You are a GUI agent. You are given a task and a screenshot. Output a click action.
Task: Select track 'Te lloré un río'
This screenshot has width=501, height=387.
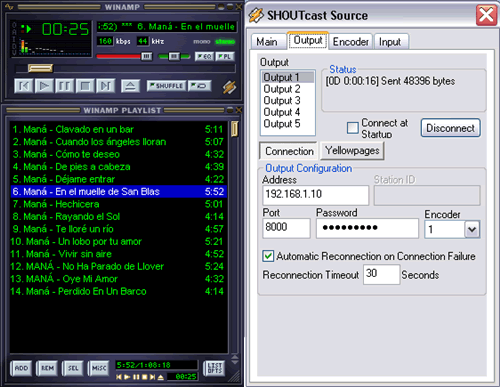pos(118,229)
